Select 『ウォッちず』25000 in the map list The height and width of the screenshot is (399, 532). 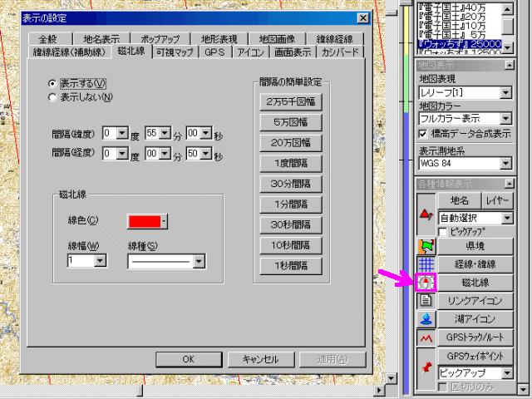click(x=460, y=44)
